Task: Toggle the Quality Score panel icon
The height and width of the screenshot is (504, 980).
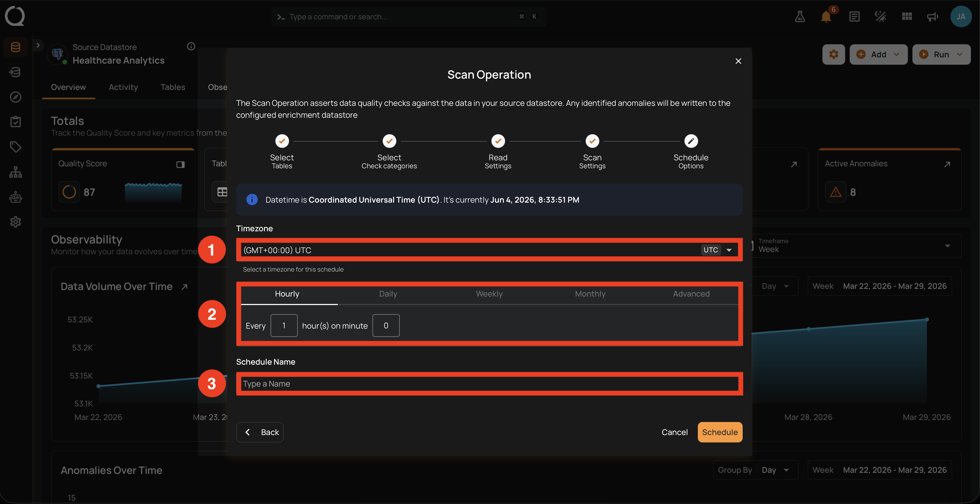Action: pos(180,164)
